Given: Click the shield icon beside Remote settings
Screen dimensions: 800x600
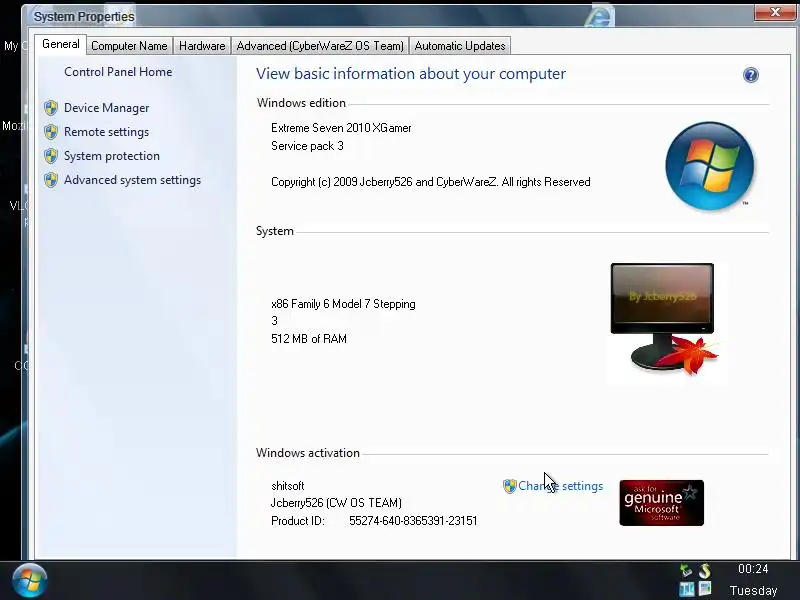Looking at the screenshot, I should tap(51, 132).
